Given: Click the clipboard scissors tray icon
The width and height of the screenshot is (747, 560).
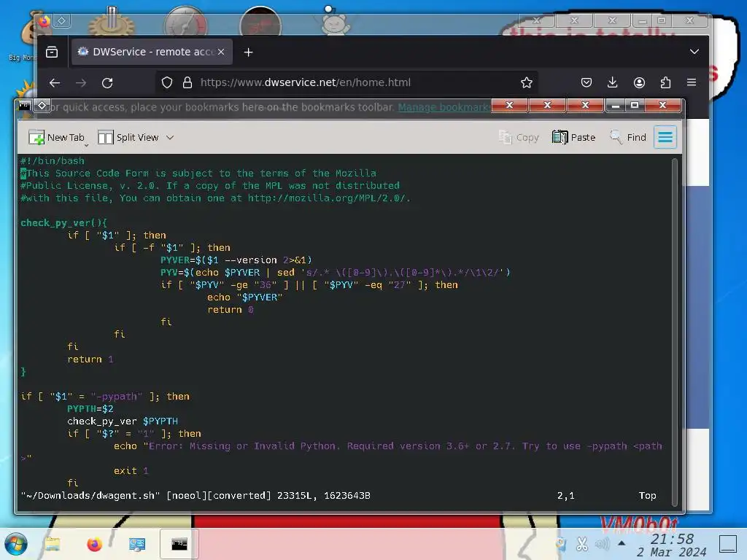Looking at the screenshot, I should pyautogui.click(x=581, y=544).
